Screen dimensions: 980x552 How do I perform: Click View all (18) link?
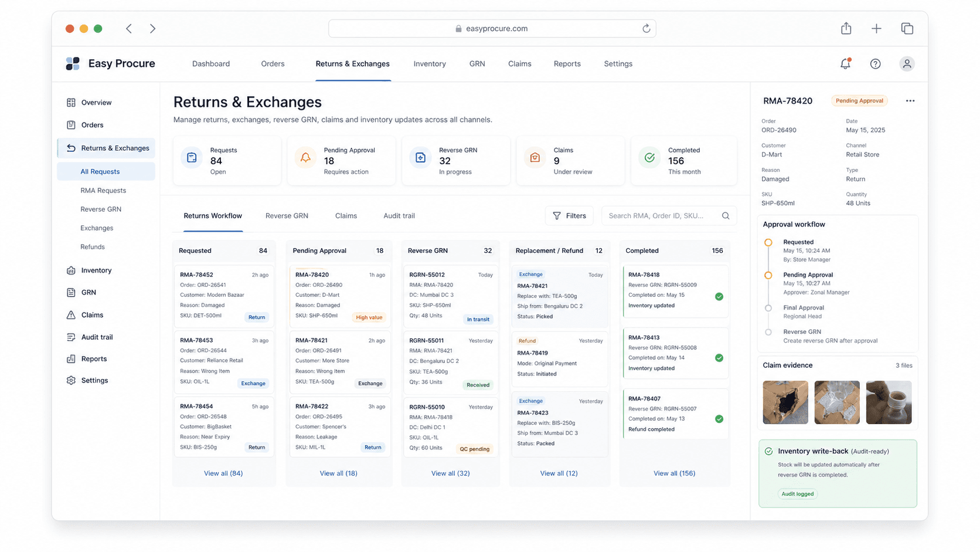(338, 473)
